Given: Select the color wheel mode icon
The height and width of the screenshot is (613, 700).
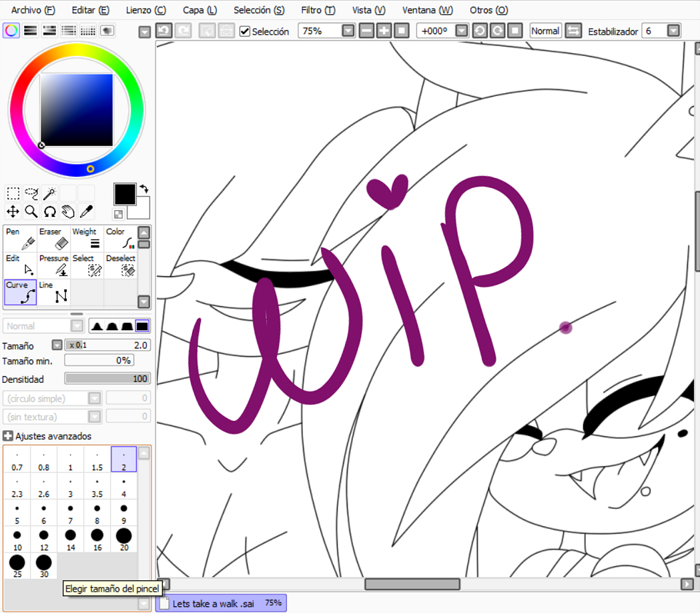Looking at the screenshot, I should pyautogui.click(x=11, y=31).
